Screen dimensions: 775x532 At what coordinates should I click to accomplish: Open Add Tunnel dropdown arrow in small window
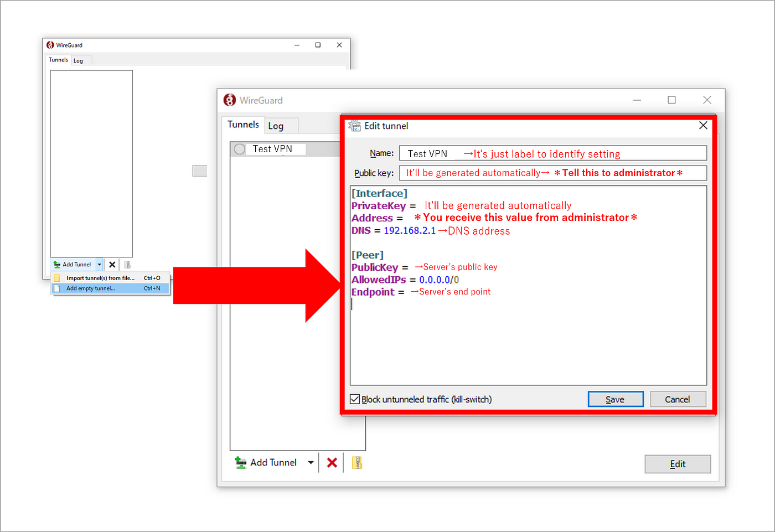[99, 265]
